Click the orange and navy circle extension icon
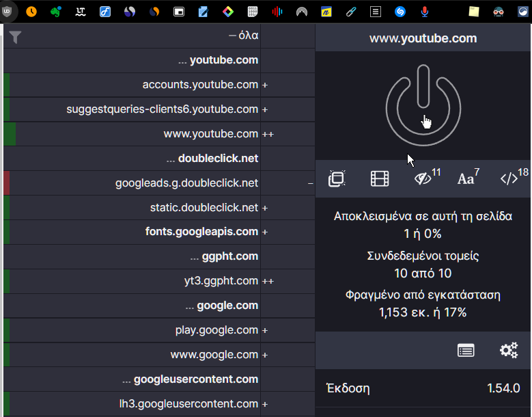The height and width of the screenshot is (417, 532). tap(154, 12)
